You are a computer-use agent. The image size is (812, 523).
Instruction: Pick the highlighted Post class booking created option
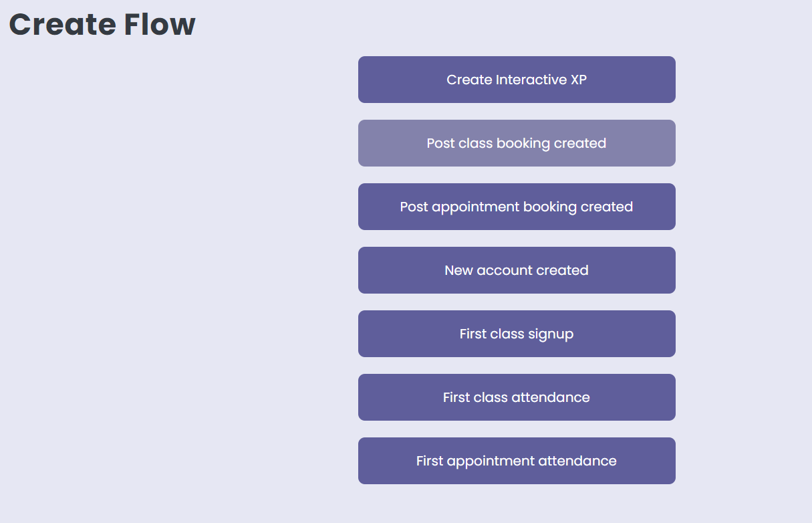click(x=517, y=142)
